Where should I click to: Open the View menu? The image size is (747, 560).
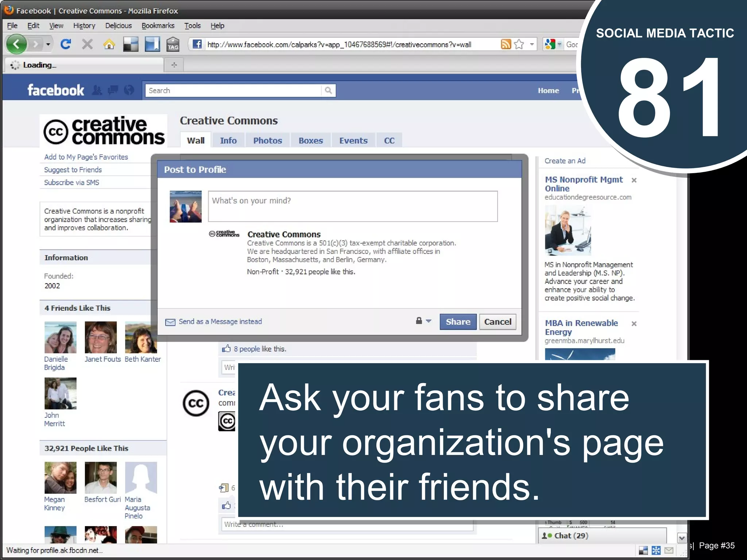56,26
